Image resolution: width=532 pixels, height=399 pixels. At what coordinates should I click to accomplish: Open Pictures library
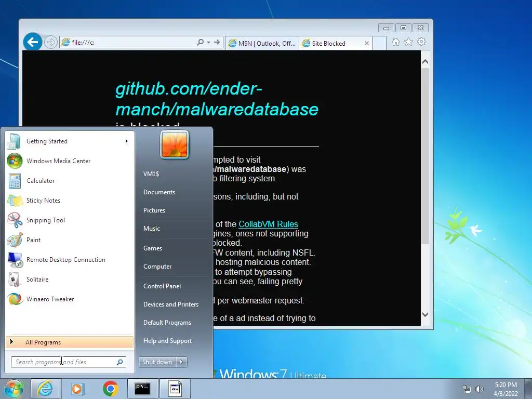[154, 210]
